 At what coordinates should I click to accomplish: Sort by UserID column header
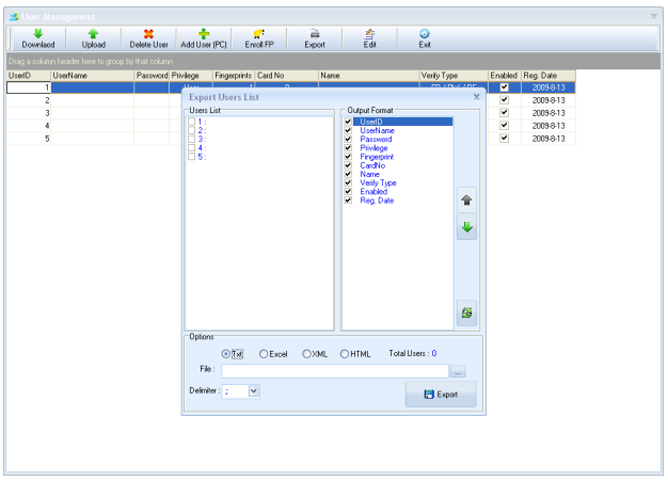(29, 75)
